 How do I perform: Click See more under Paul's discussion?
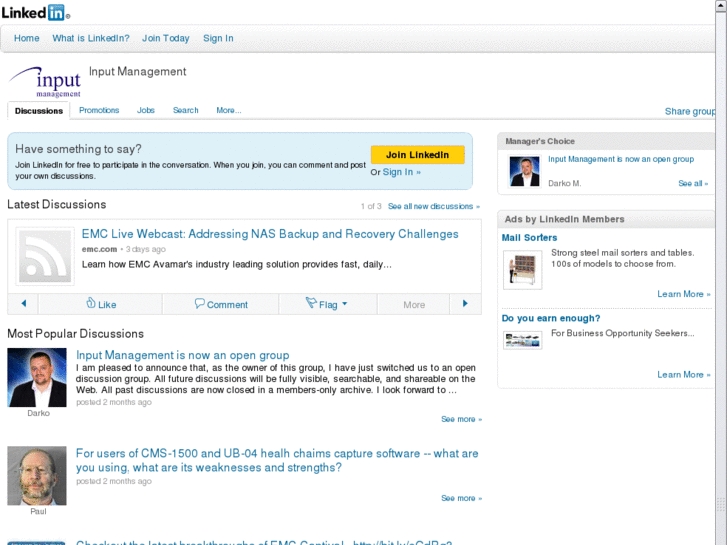click(x=461, y=498)
